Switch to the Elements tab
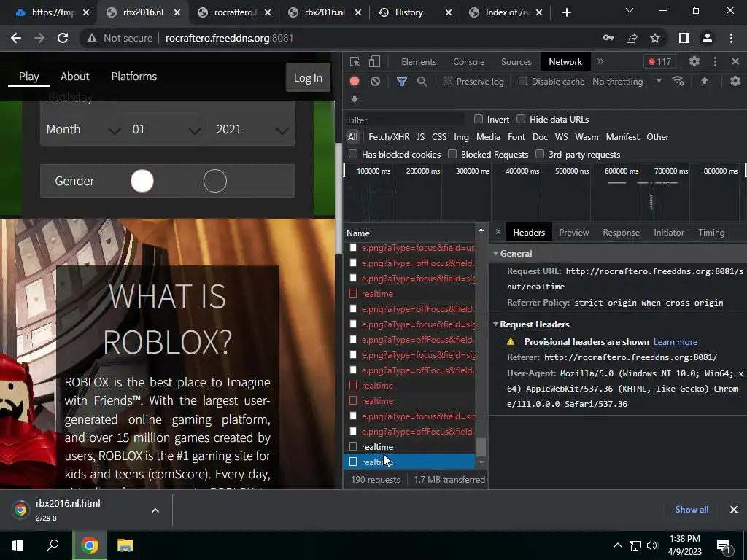This screenshot has height=560, width=747. click(x=419, y=61)
